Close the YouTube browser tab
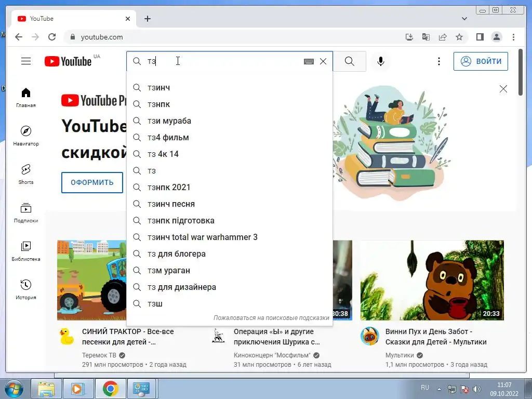 coord(128,19)
